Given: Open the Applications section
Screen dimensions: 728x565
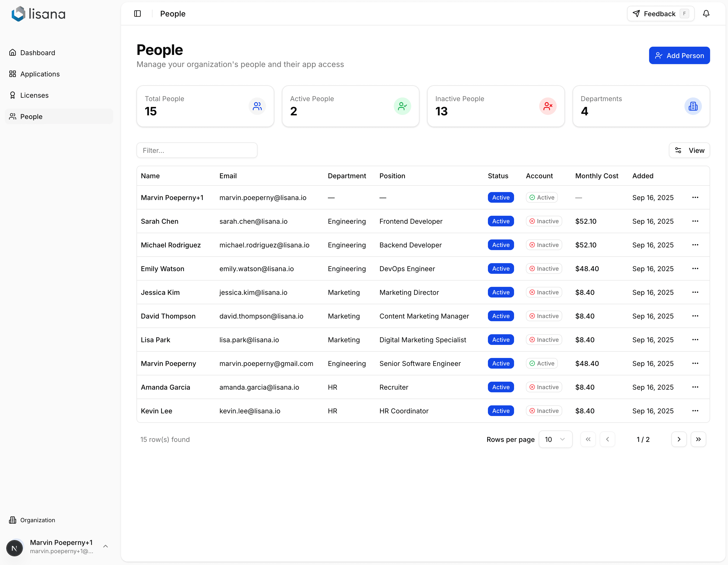Looking at the screenshot, I should click(40, 74).
